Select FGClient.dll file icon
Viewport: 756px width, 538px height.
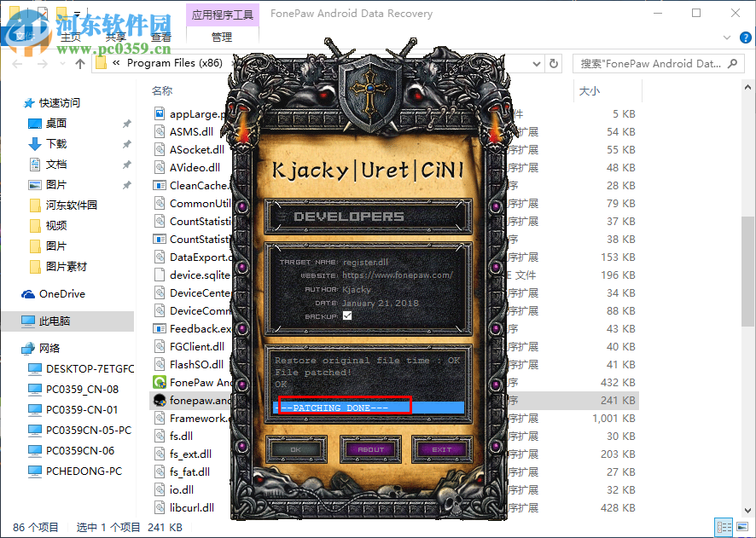[159, 346]
